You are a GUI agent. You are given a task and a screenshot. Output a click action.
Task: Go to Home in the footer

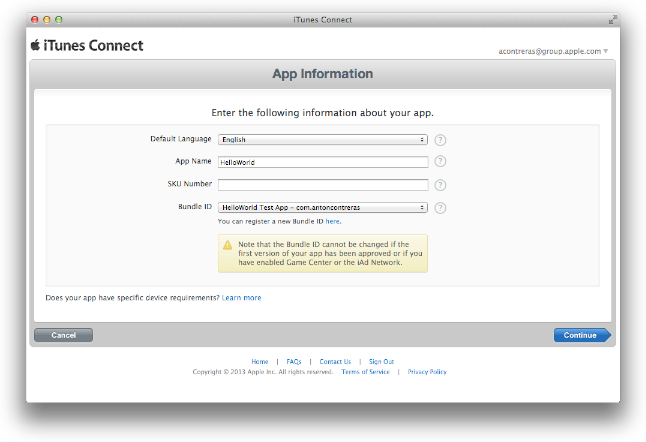259,361
